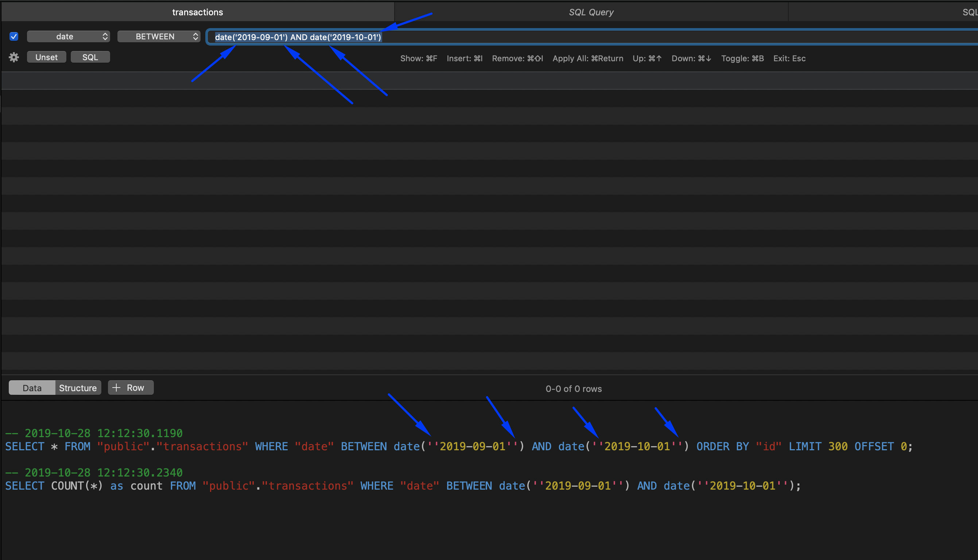Select the transactions tab
978x560 pixels.
coord(197,12)
